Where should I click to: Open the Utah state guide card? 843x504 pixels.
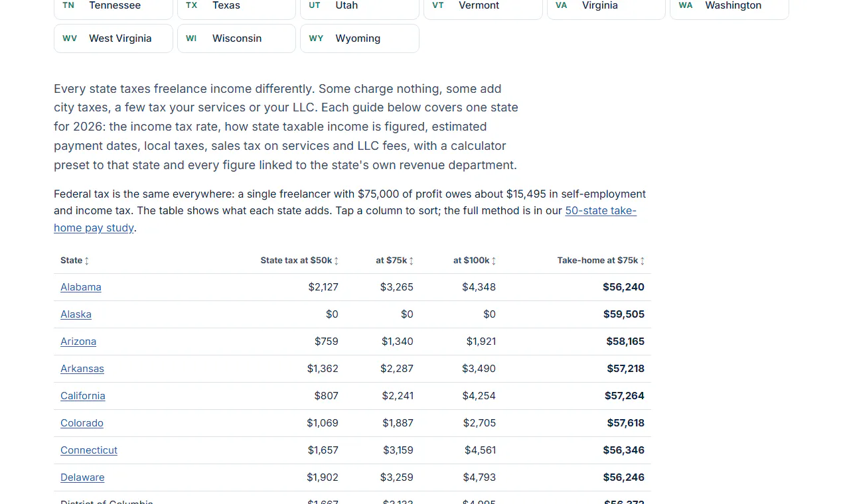pos(360,7)
